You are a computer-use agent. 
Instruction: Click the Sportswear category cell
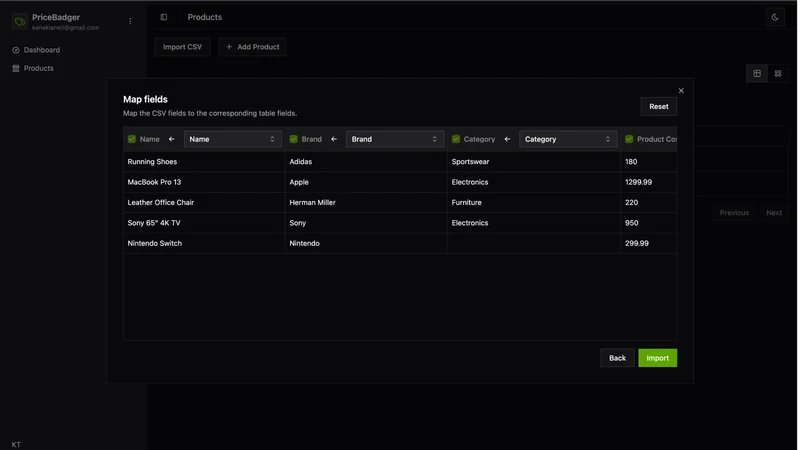[x=534, y=162]
